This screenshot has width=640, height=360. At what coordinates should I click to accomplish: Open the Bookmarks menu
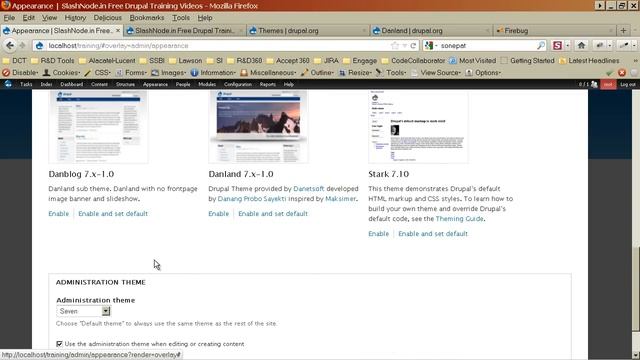[x=147, y=18]
